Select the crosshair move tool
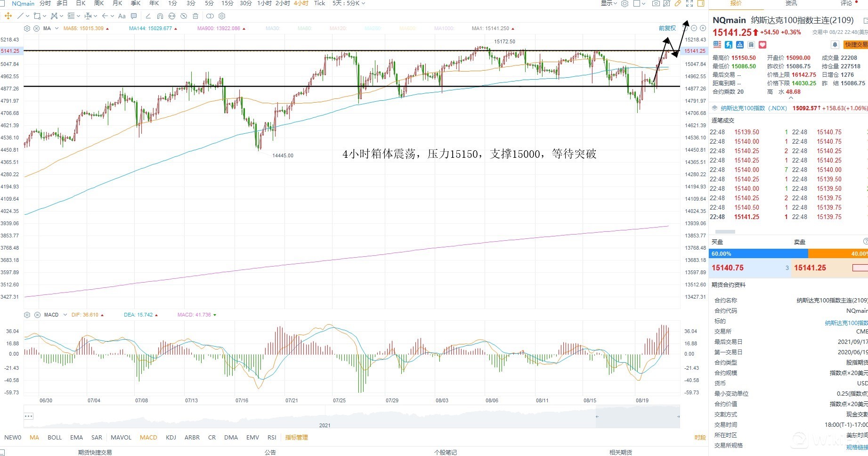 pyautogui.click(x=8, y=16)
